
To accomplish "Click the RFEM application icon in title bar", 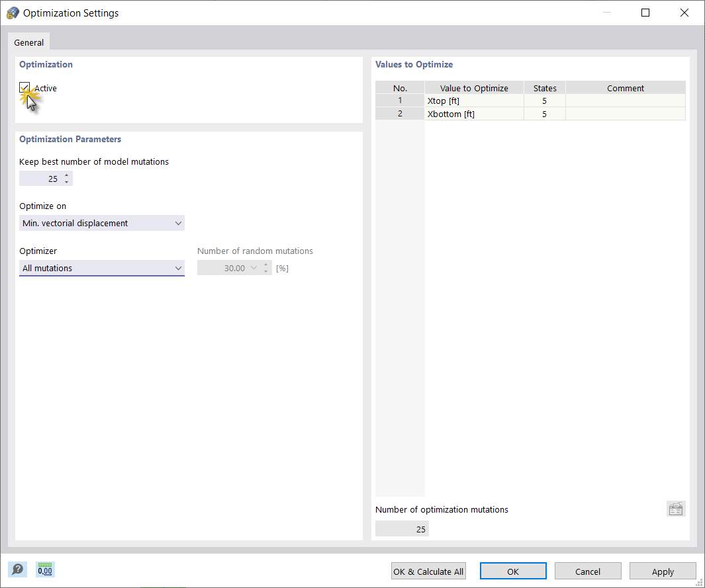I will (12, 12).
